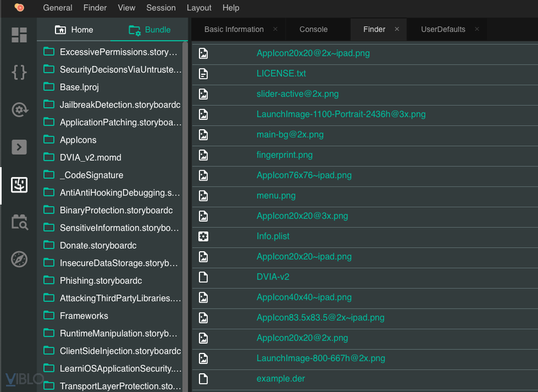
Task: Click the text file icon beside LICENSE.txt
Action: click(203, 74)
